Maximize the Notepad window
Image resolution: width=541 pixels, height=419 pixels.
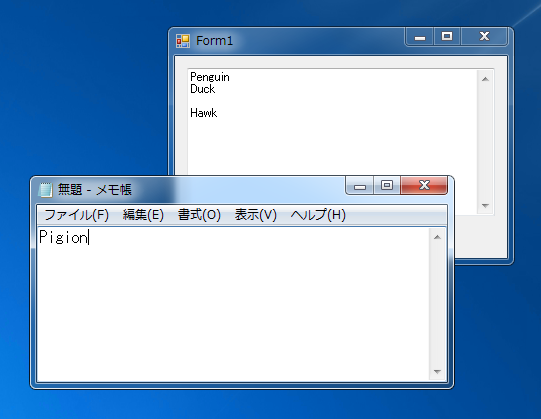coord(387,185)
